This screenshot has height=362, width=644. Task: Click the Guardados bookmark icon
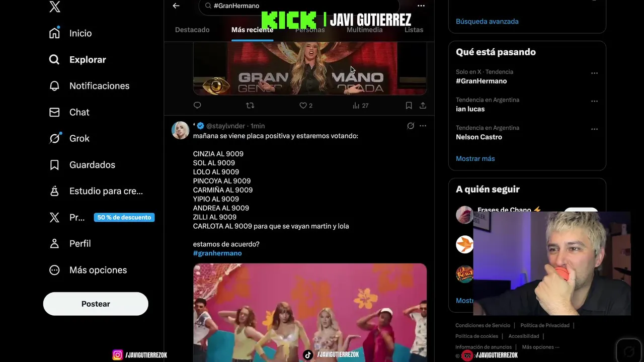[x=54, y=165]
